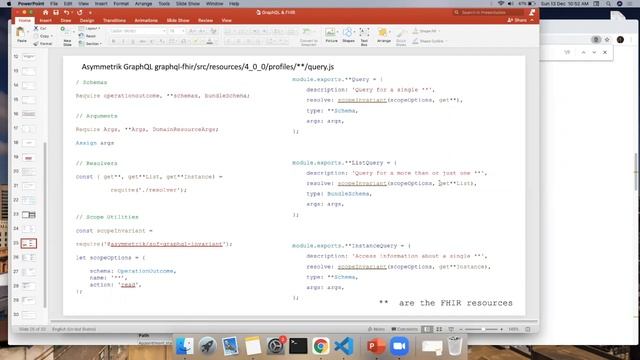
Task: Open the Notes pane from status bar
Action: [376, 329]
